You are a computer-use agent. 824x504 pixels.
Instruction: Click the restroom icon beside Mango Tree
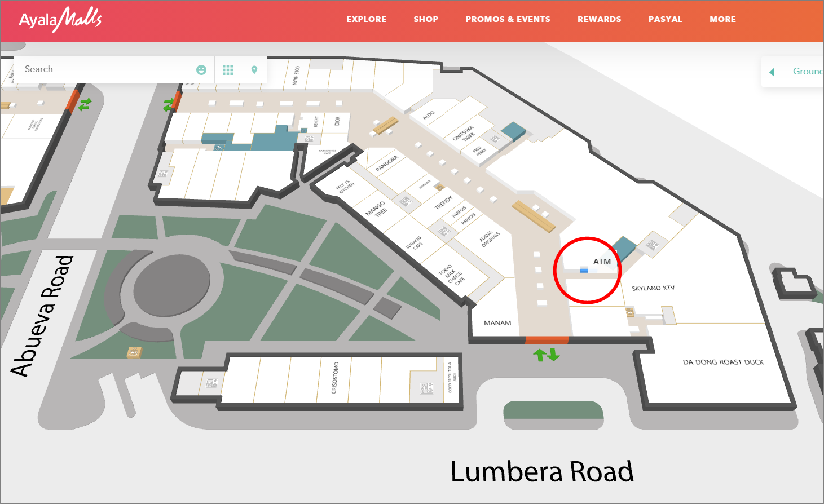point(405,201)
